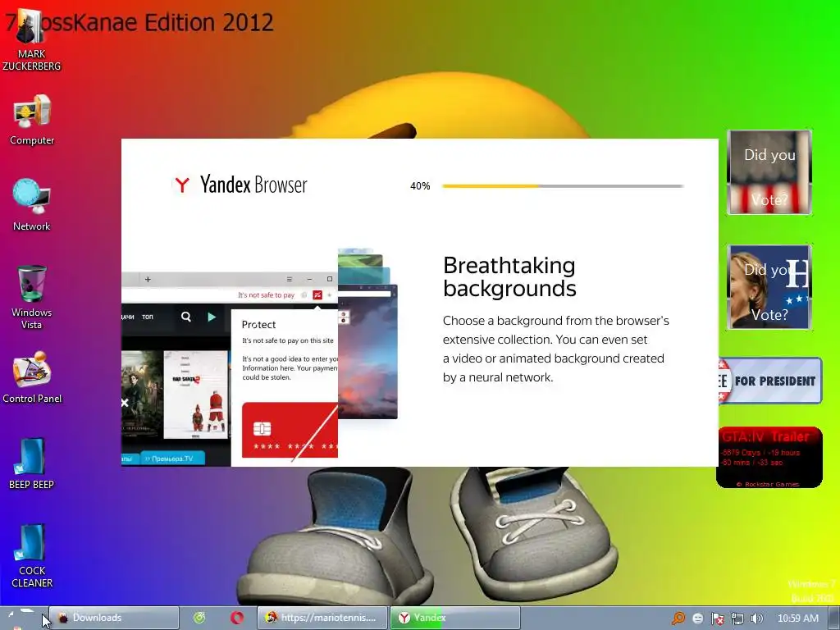The width and height of the screenshot is (840, 630).
Task: Click the FOR PRESIDENT gadget
Action: tap(769, 381)
